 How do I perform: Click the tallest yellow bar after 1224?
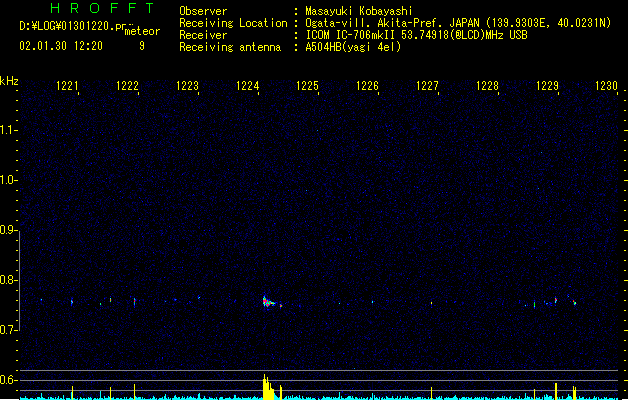coord(265,387)
